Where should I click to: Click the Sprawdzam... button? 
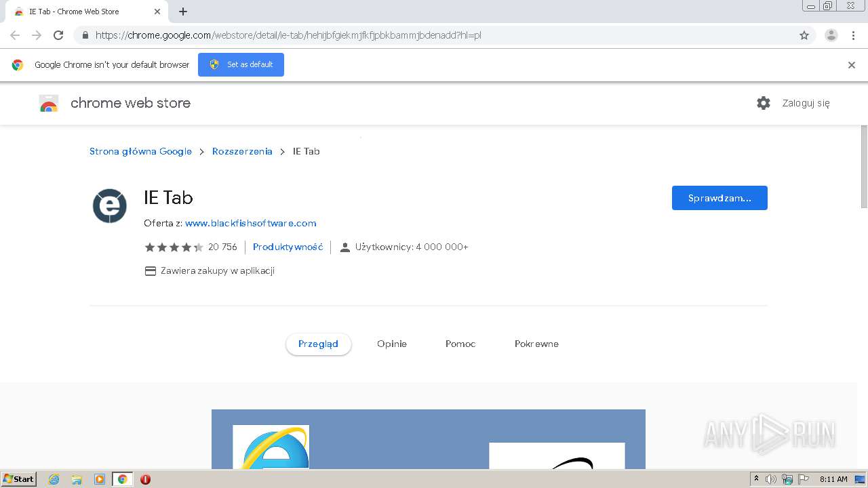point(719,198)
